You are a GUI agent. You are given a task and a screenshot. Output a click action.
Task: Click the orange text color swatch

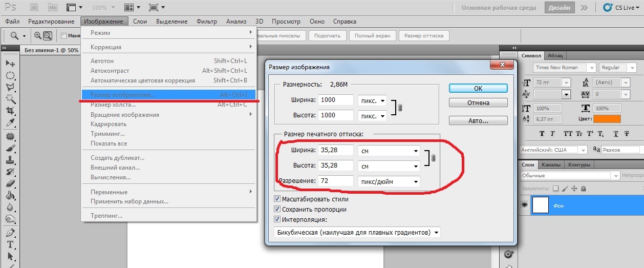[x=607, y=119]
